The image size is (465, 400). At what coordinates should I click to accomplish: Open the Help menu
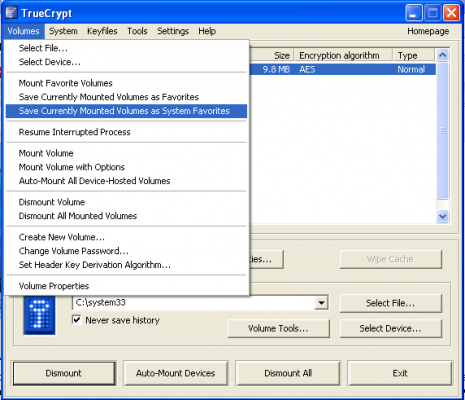pos(207,31)
